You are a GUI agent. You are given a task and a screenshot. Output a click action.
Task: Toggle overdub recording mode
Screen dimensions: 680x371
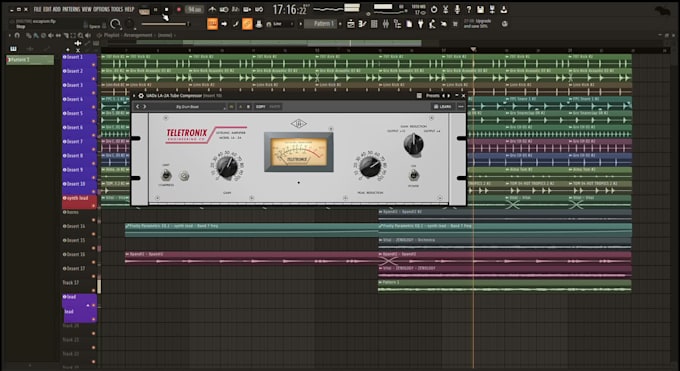click(x=247, y=10)
